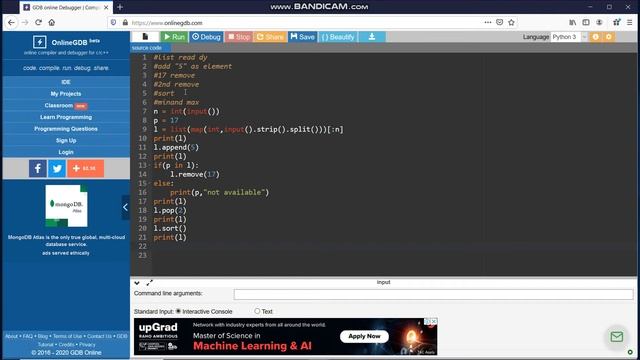Click Sign Up in sidebar

66,140
